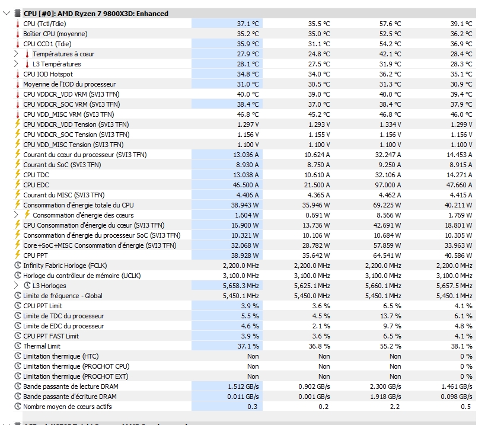Select the CPU [#0]: AMD Ryzen 7 9800X3D header

tap(96, 14)
